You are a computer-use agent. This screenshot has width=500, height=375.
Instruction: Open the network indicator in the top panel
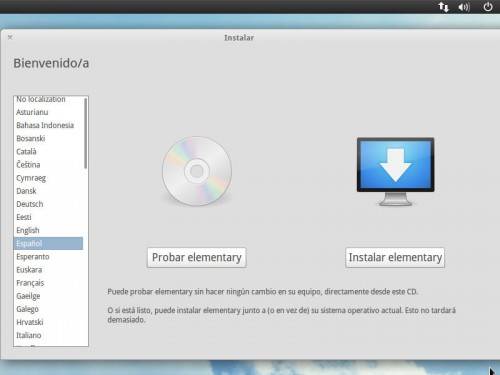coord(443,7)
